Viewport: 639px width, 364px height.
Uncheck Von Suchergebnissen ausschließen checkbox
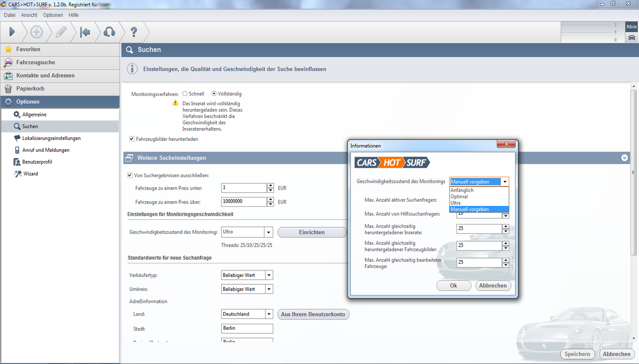tap(130, 175)
